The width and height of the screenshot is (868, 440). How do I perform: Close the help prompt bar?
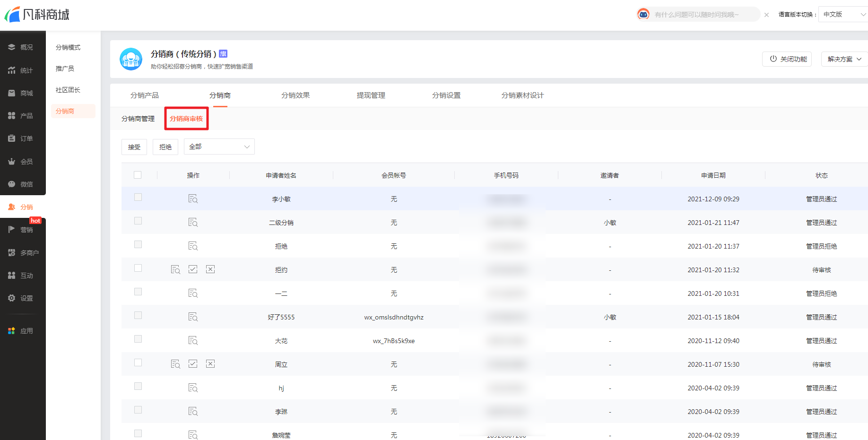[x=766, y=15]
